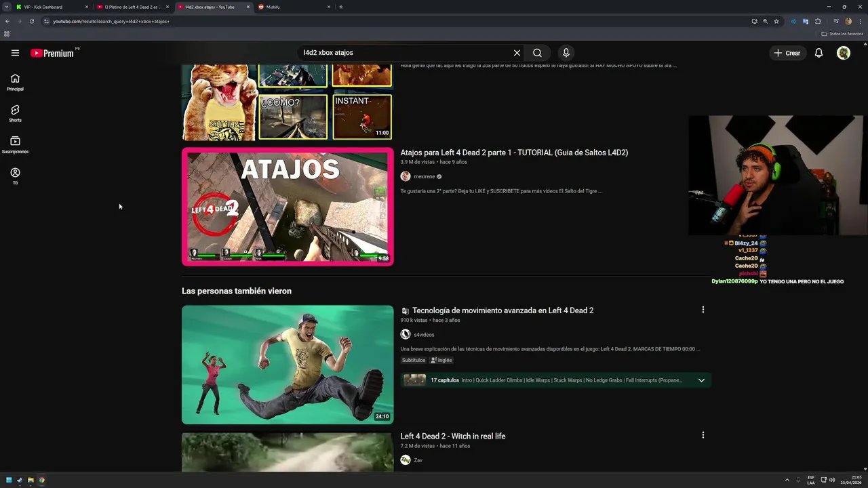Open Suscripciones in the sidebar
868x488 pixels.
point(15,145)
